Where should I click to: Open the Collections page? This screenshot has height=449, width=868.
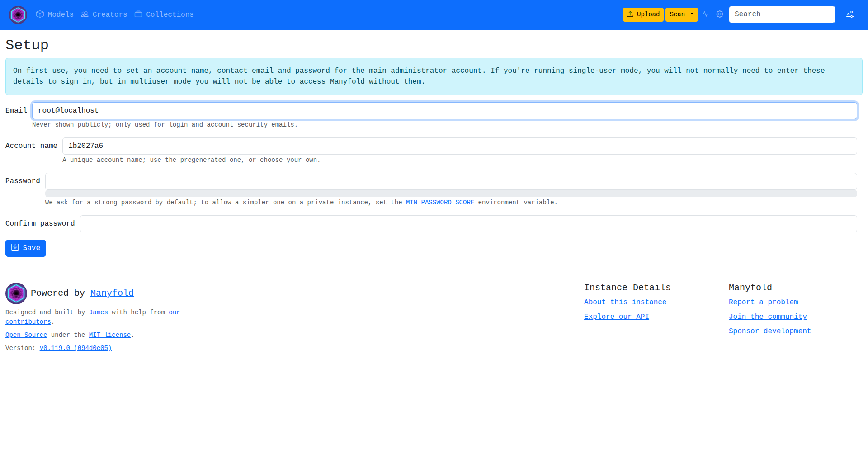point(164,14)
